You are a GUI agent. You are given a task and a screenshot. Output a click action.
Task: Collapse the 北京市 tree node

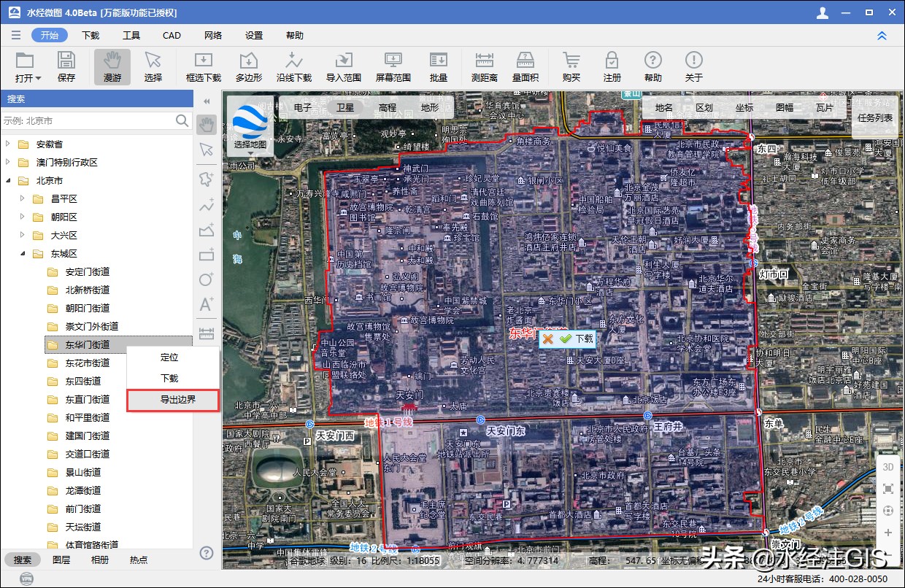coord(8,180)
